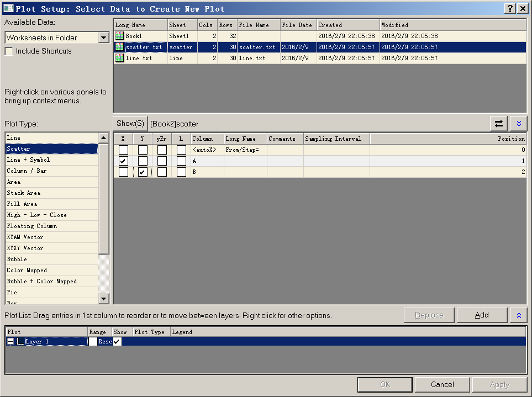Select the Pie plot type
Viewport: 532px width, 397px height.
point(52,292)
